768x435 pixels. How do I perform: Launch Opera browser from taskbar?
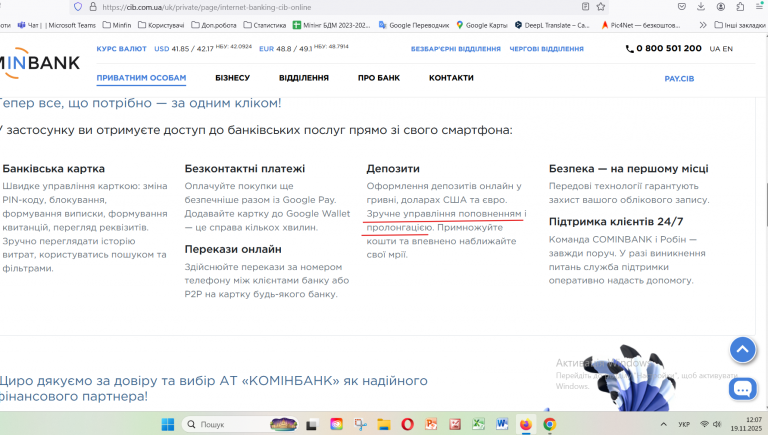408,424
